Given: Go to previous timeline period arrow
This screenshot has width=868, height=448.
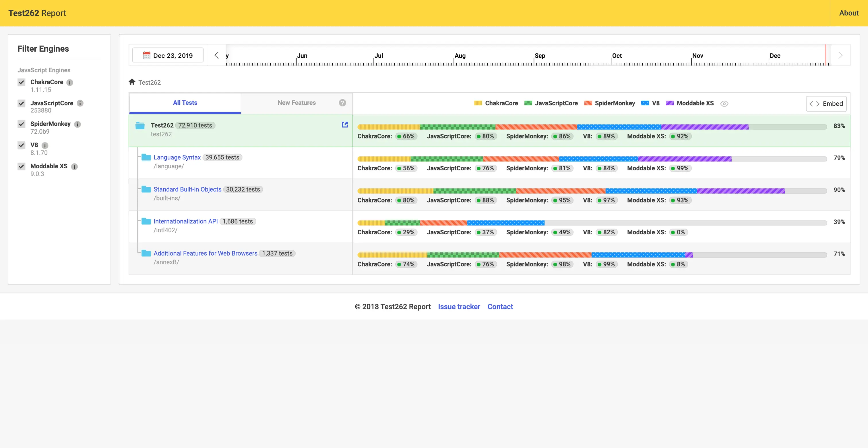Looking at the screenshot, I should [x=216, y=55].
